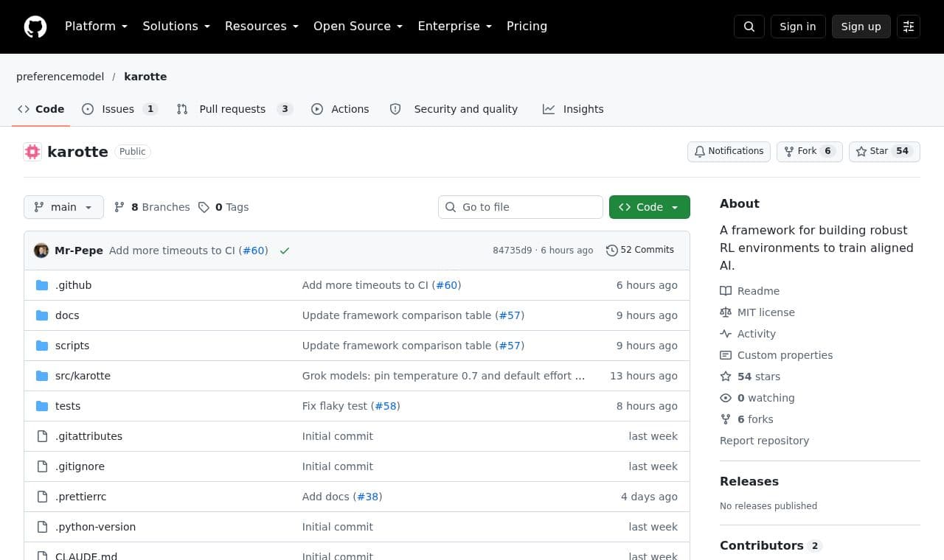Viewport: 944px width, 560px height.
Task: Open the search magnifier button
Action: pyautogui.click(x=749, y=27)
